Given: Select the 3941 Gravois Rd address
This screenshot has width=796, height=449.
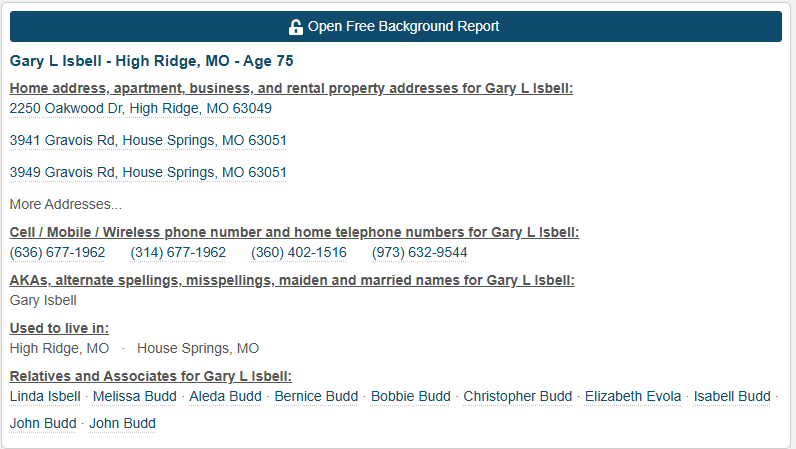Looking at the screenshot, I should tap(148, 140).
